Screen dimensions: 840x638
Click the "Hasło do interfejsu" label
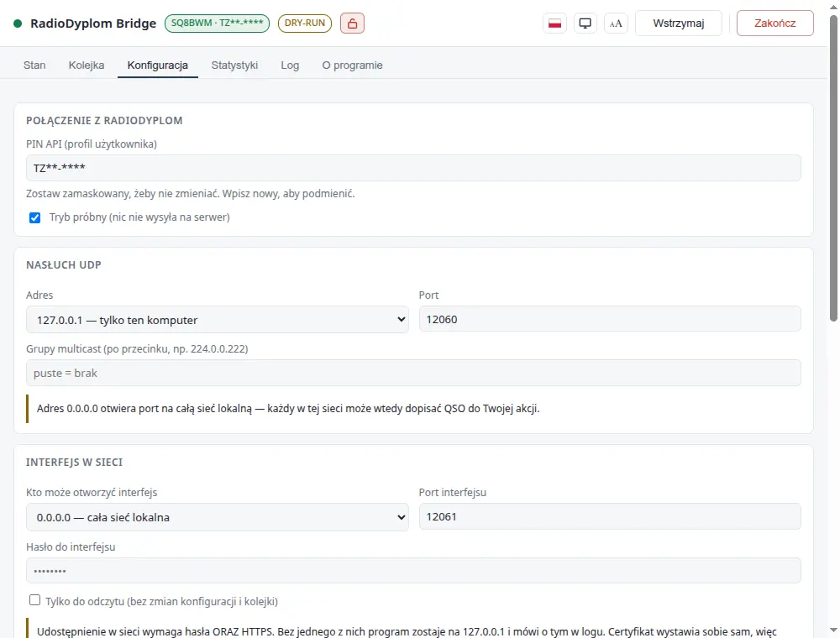[71, 547]
